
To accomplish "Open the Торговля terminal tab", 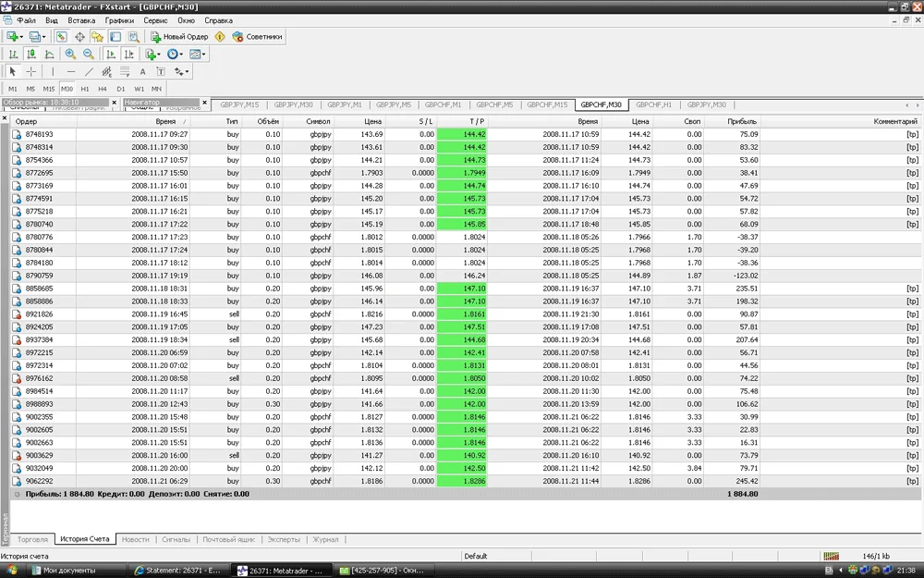I will (x=31, y=539).
